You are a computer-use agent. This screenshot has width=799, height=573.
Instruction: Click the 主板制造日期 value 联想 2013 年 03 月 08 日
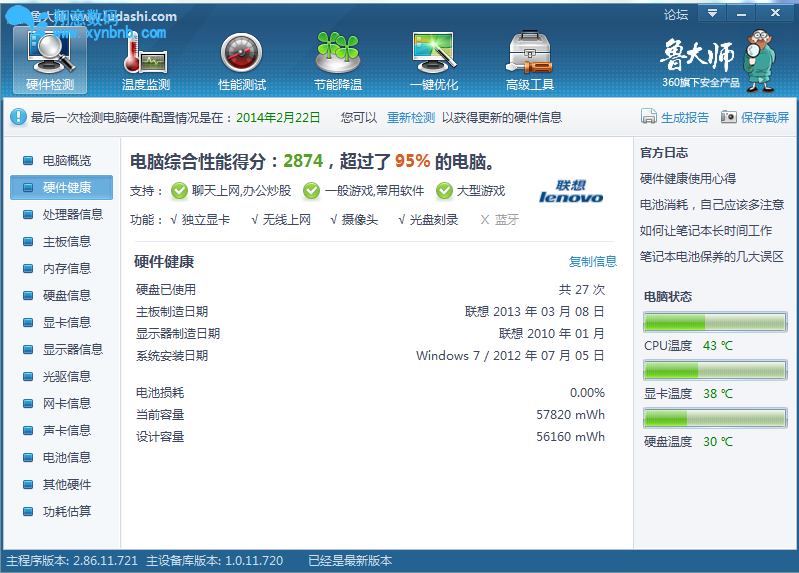click(x=535, y=311)
